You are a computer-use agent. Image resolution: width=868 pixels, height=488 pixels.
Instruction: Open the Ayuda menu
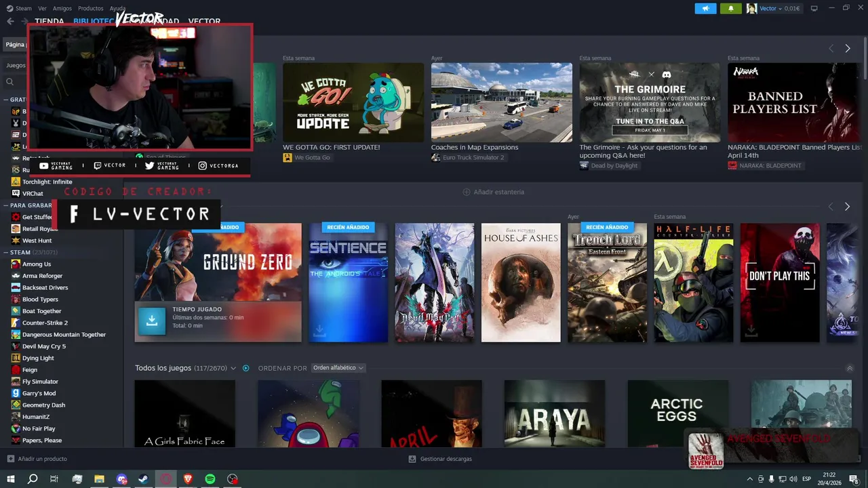[117, 8]
